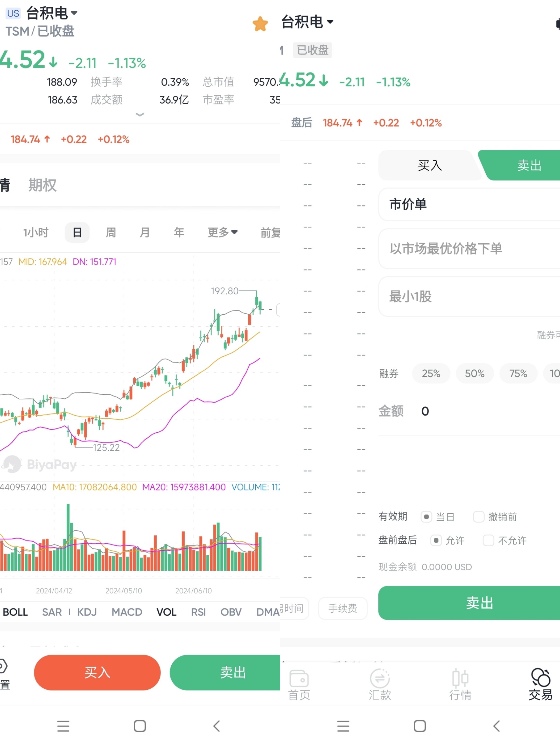Open the 市价单 order type selector

pyautogui.click(x=469, y=204)
